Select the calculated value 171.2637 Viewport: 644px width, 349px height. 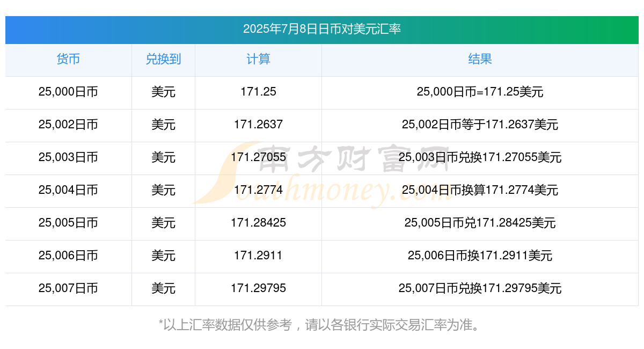click(258, 125)
